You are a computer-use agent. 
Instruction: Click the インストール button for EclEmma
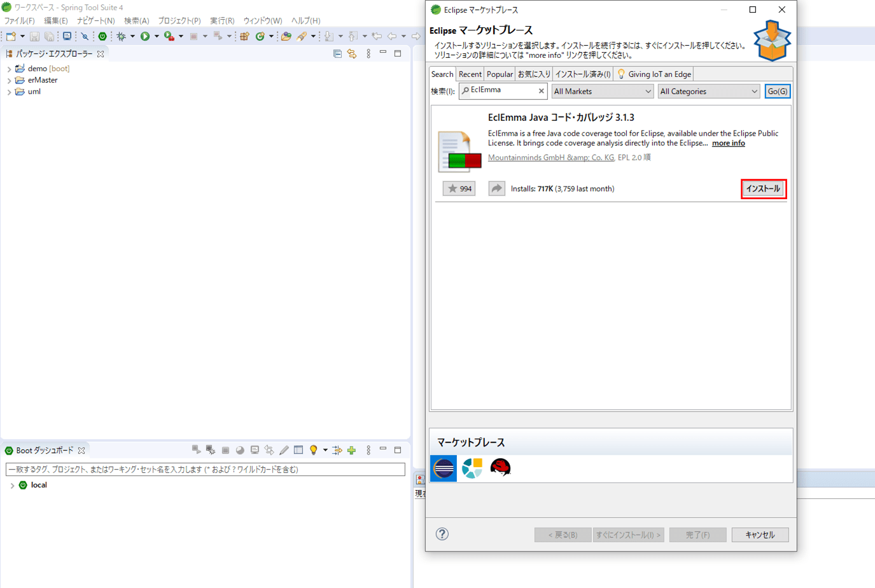pos(764,189)
